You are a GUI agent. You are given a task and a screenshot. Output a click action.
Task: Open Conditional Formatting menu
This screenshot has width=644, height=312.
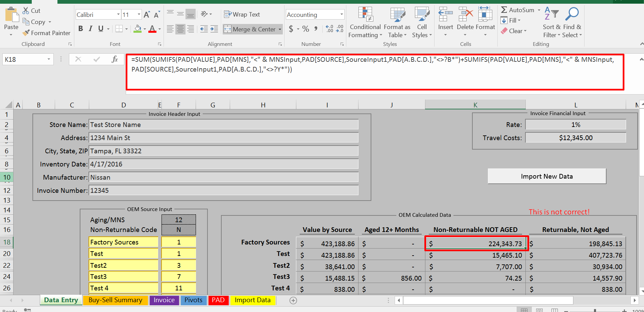(365, 22)
